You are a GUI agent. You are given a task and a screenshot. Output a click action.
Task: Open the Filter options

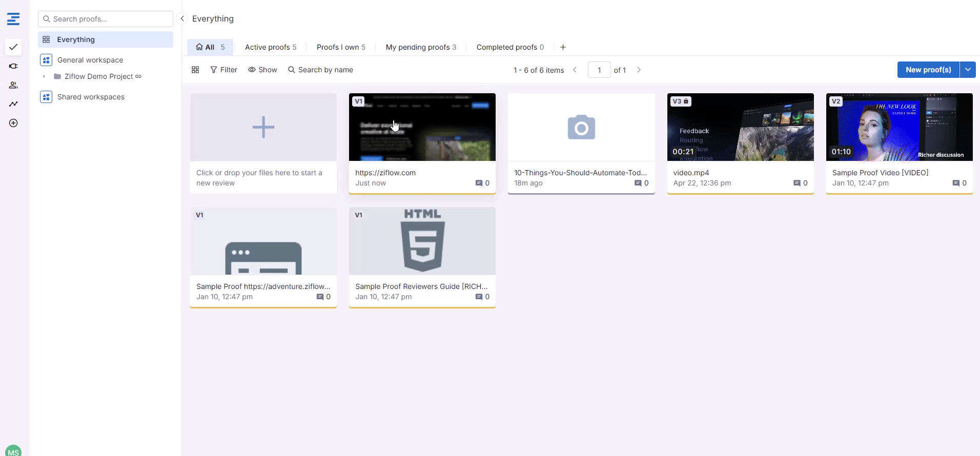[223, 70]
